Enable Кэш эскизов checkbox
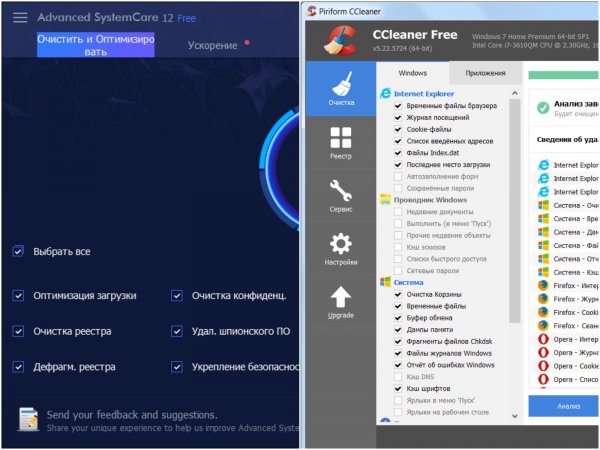Image resolution: width=600 pixels, height=450 pixels. point(398,247)
